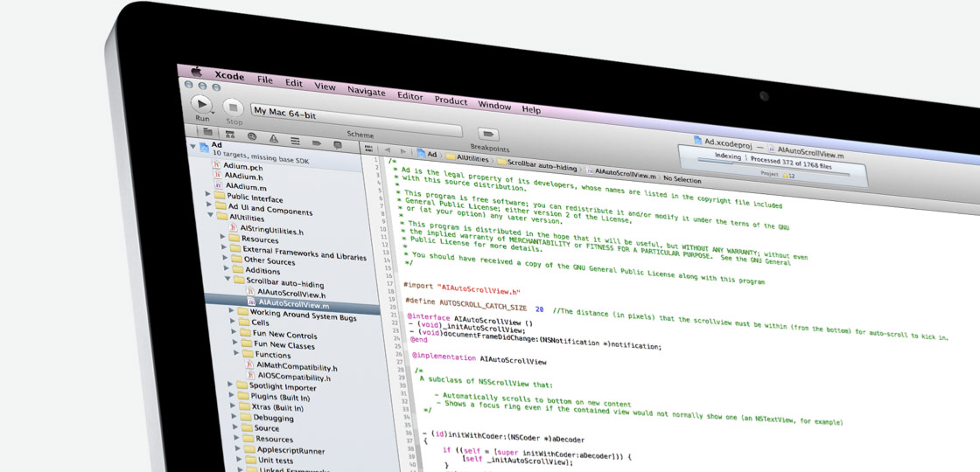The width and height of the screenshot is (980, 472).
Task: Show the Project navigator folder icon
Action: 207,132
